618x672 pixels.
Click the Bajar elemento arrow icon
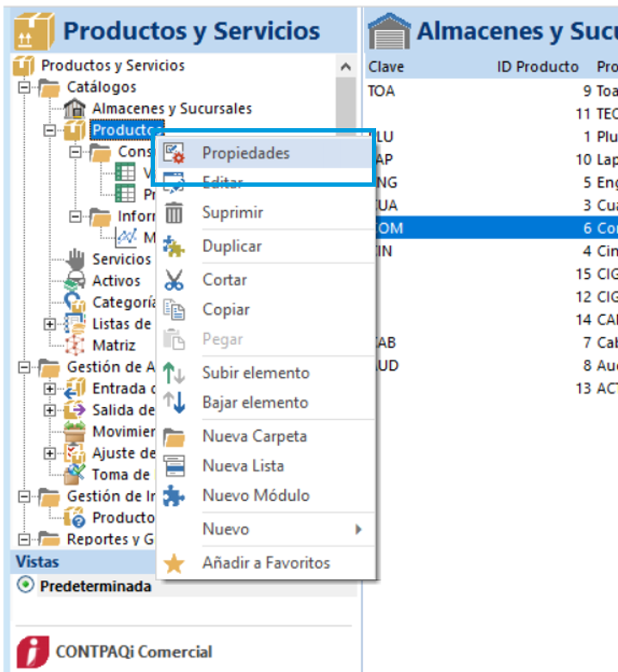[174, 403]
